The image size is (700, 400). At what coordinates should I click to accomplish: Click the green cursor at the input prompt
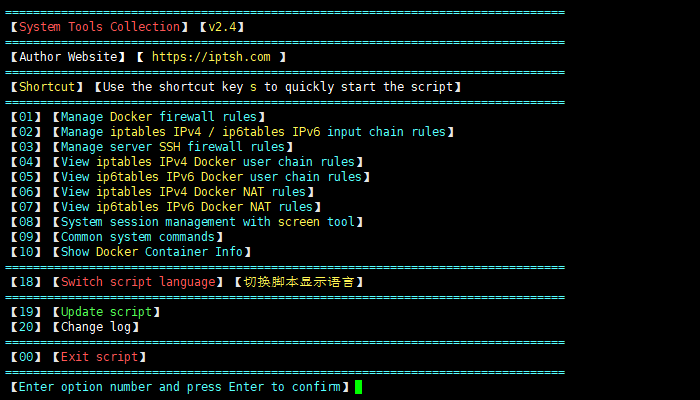coord(358,387)
